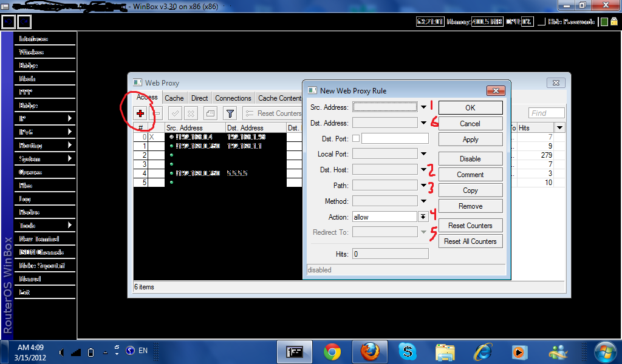The height and width of the screenshot is (364, 622).
Task: Expand the Dst. Host field arrow
Action: pos(423,169)
